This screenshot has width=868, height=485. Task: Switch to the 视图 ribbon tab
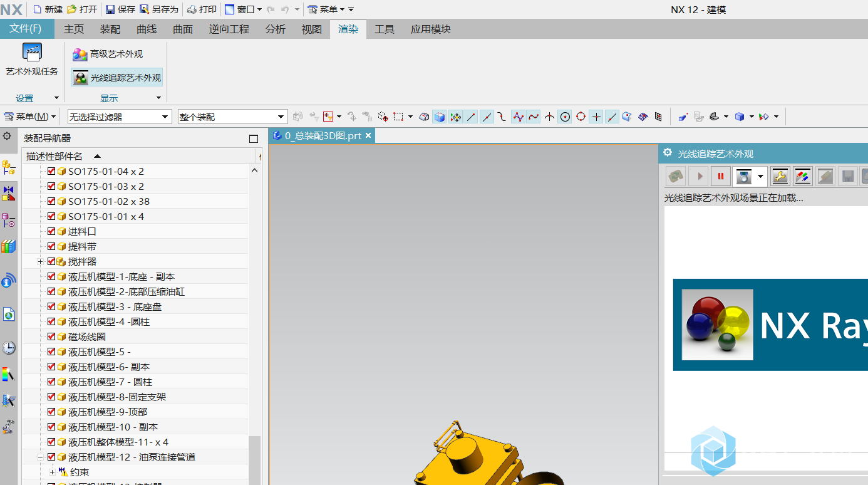pyautogui.click(x=312, y=29)
